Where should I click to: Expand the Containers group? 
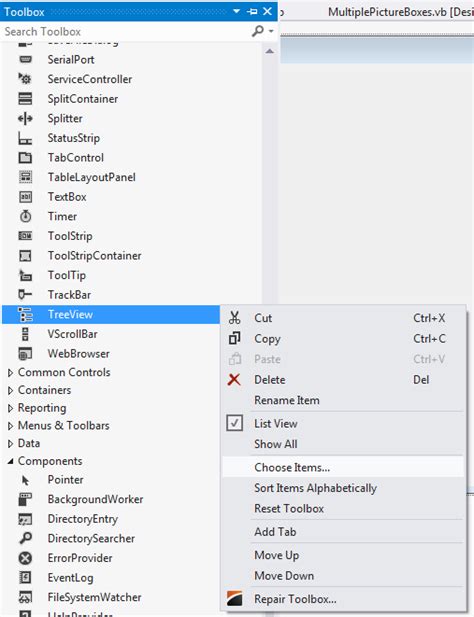[x=10, y=390]
